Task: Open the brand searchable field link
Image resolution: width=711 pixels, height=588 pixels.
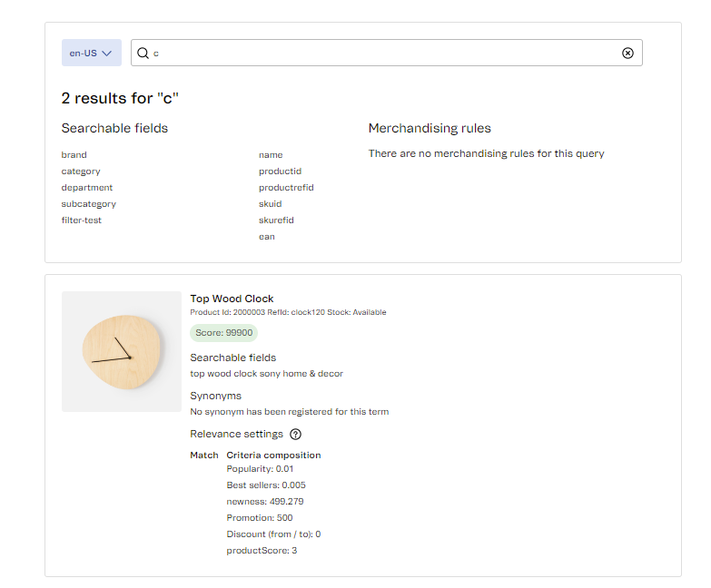Action: (x=74, y=155)
